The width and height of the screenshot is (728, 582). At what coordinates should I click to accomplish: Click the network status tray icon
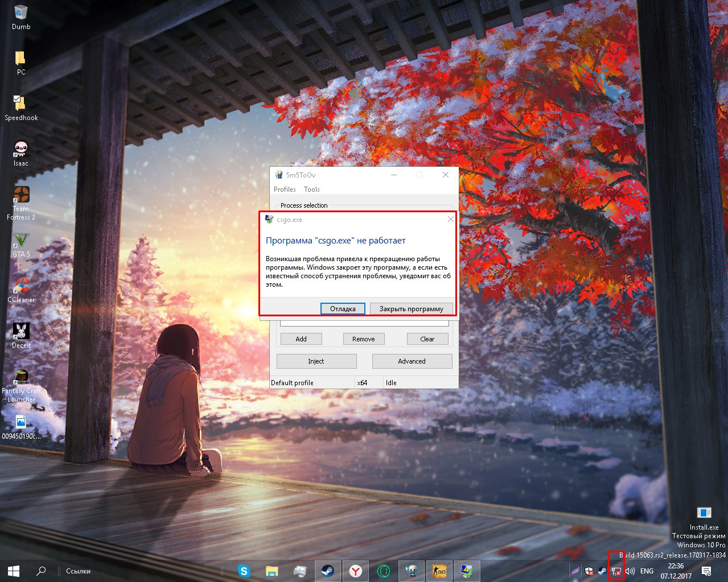(616, 571)
